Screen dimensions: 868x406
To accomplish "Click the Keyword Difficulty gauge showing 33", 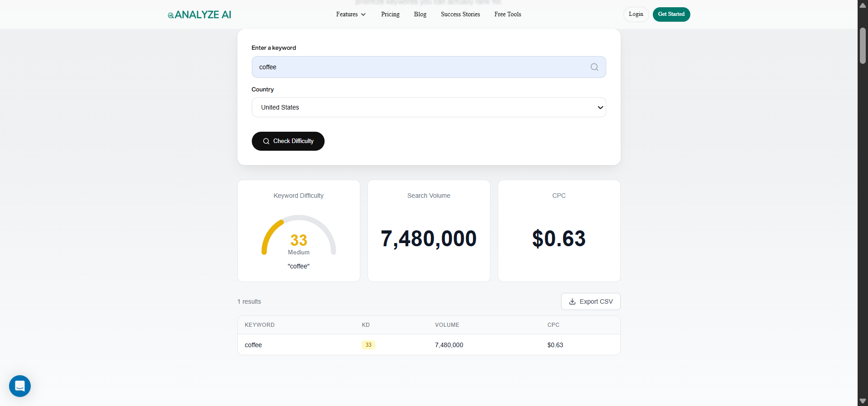I will (x=299, y=235).
